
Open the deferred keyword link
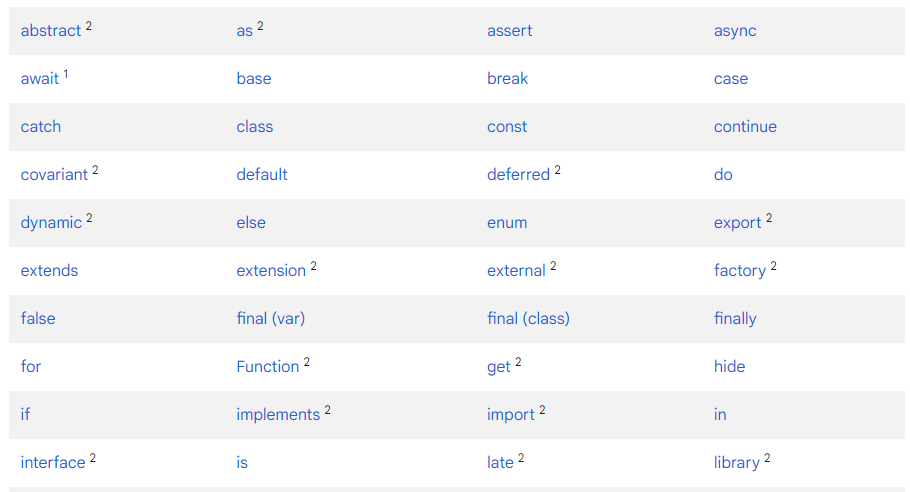click(x=518, y=175)
